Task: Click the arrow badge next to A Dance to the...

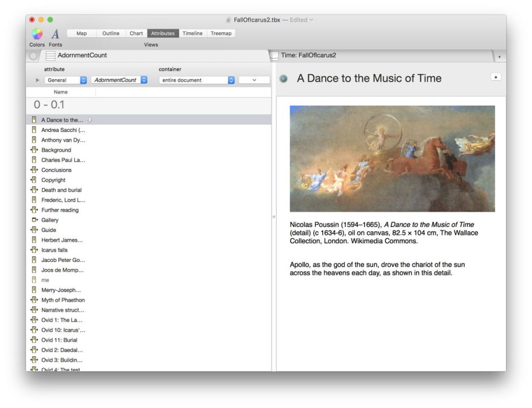Action: [x=90, y=120]
